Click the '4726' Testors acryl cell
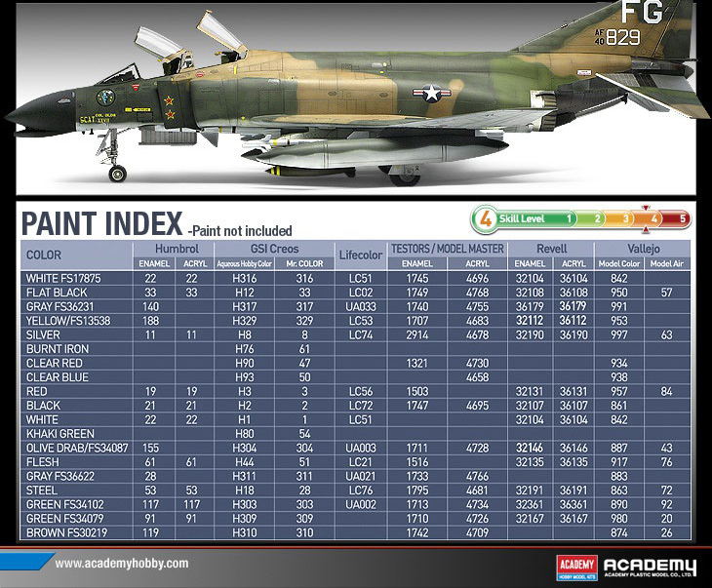The height and width of the screenshot is (588, 712). (x=477, y=519)
